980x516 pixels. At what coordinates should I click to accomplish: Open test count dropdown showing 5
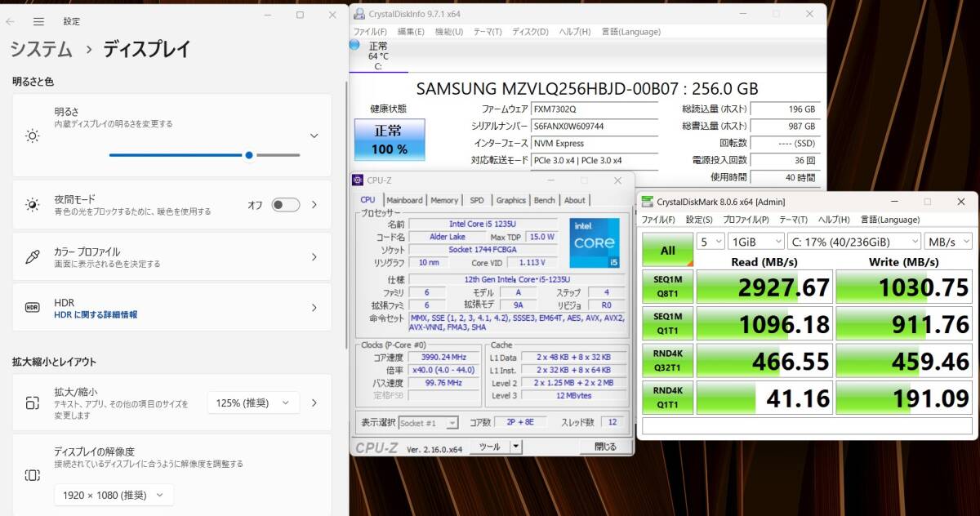pos(711,242)
